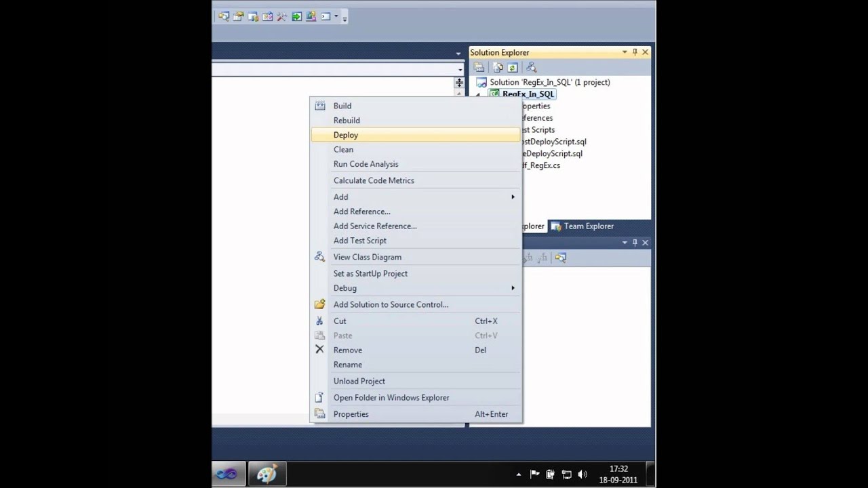
Task: Select PreDeployScript.sql file
Action: pos(552,153)
